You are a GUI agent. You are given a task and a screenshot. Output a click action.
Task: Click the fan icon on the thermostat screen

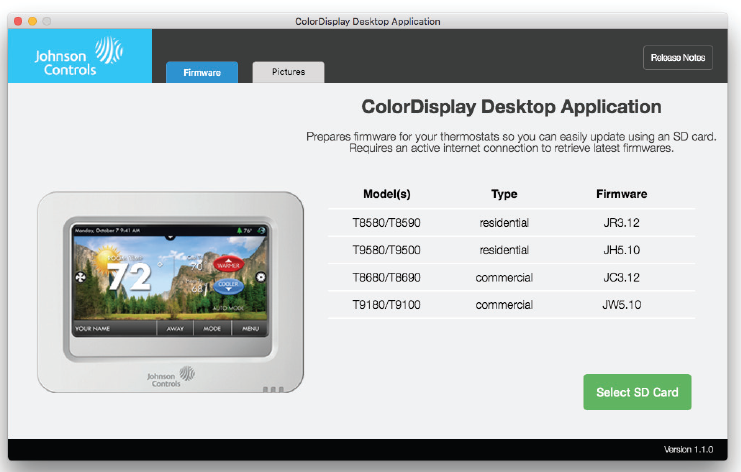[x=80, y=277]
